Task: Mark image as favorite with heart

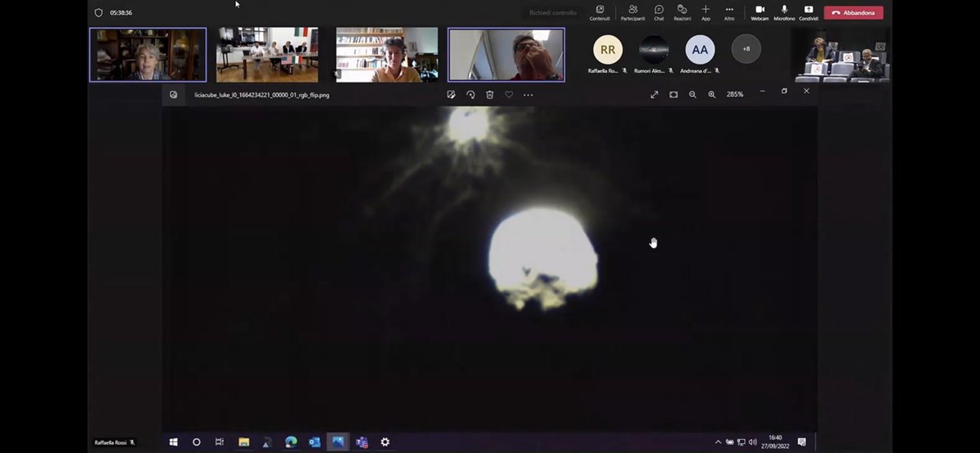Action: [x=509, y=95]
